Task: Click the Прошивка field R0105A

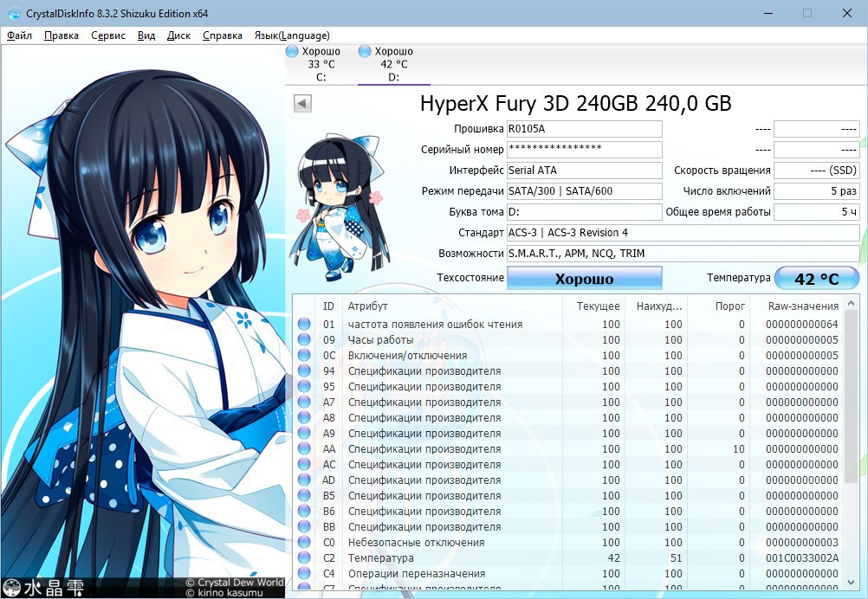Action: tap(584, 129)
